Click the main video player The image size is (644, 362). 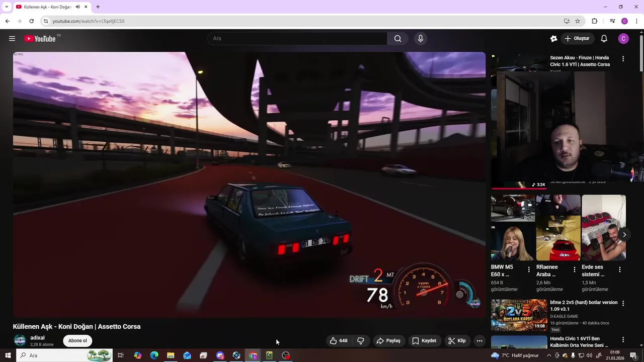(x=249, y=185)
